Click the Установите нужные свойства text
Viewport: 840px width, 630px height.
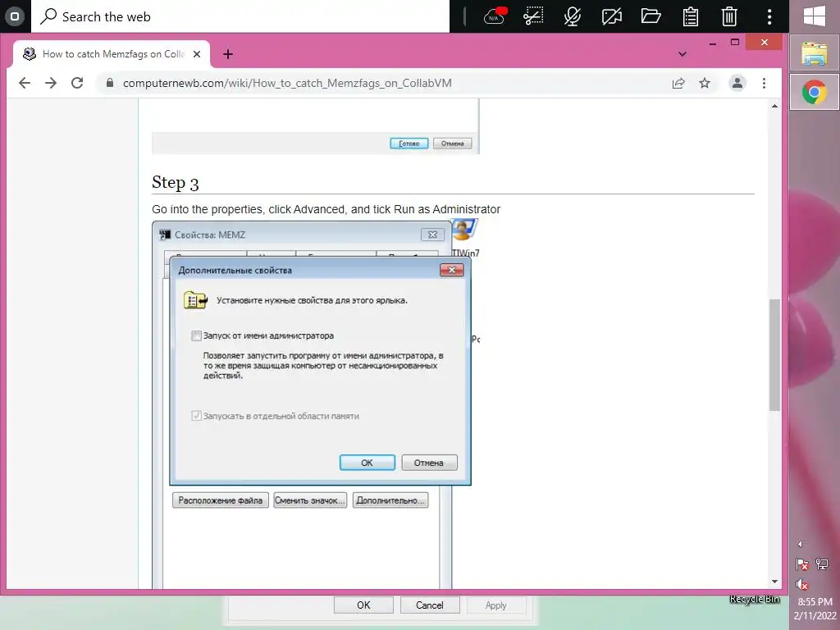coord(312,300)
